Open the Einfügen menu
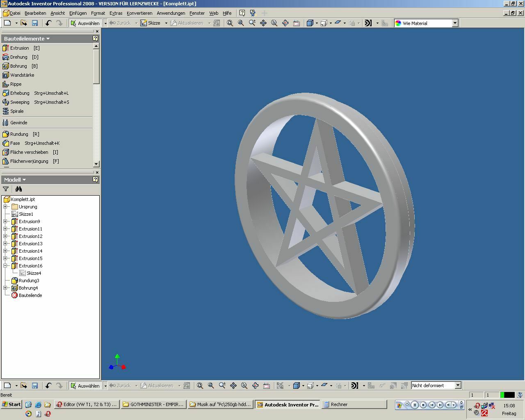This screenshot has width=525, height=420. [x=78, y=13]
